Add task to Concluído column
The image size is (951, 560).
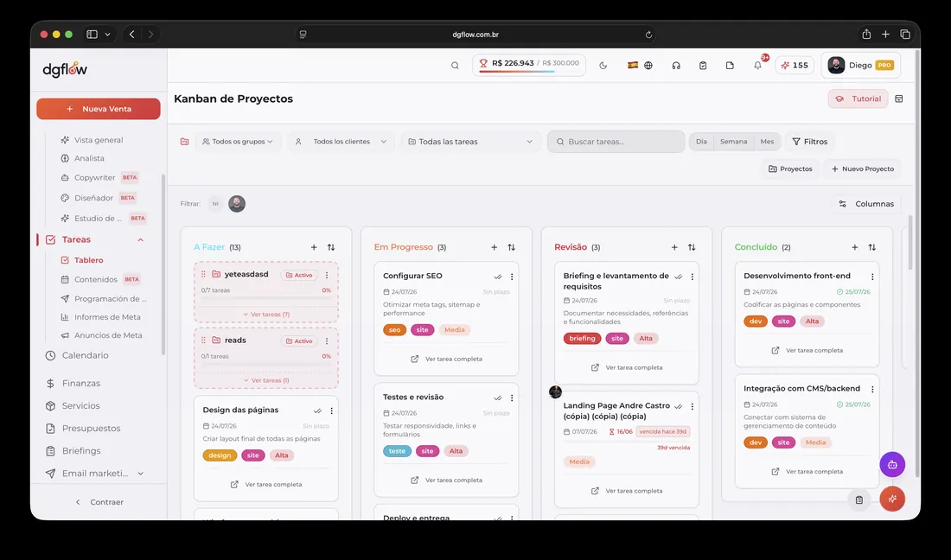854,247
